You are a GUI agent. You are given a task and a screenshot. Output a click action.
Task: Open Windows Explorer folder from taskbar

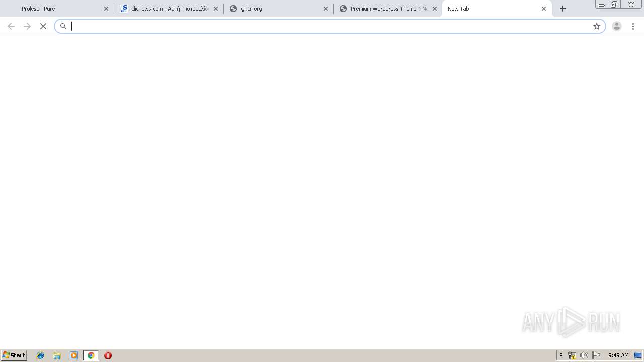57,355
